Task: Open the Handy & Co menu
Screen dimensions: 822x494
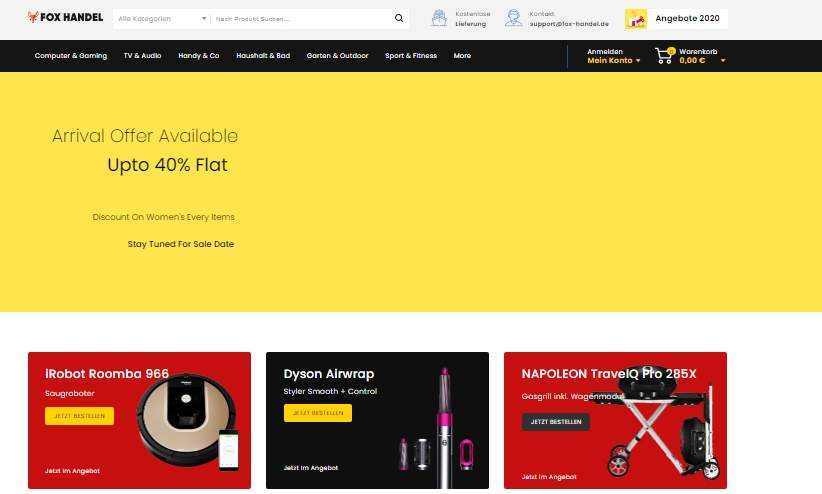Action: [x=199, y=56]
